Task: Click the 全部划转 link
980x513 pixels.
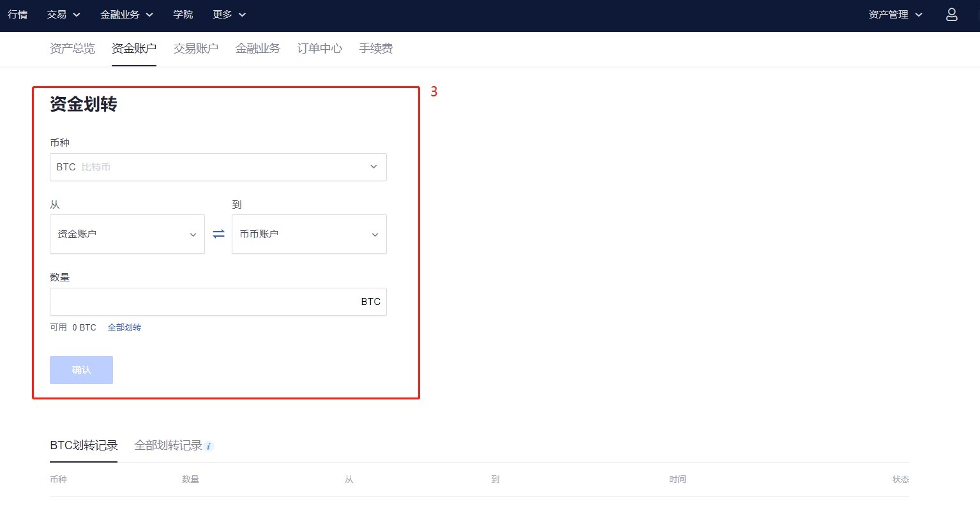Action: [x=124, y=327]
